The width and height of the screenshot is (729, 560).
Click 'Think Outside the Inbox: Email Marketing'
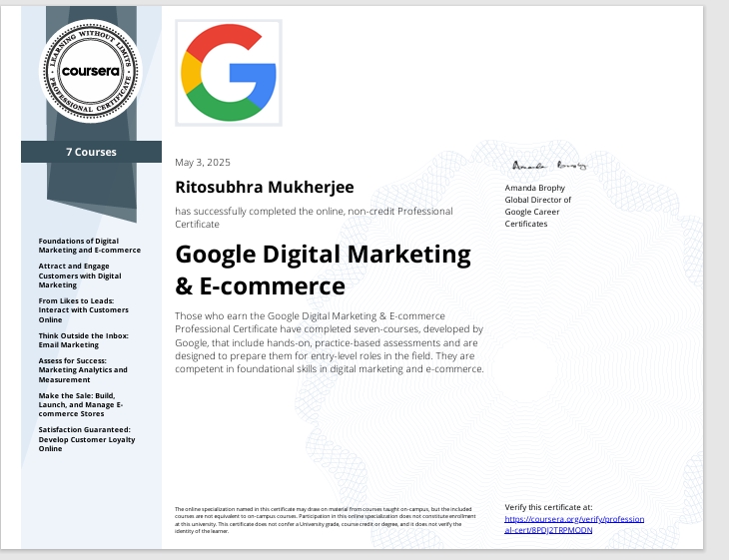pos(84,340)
